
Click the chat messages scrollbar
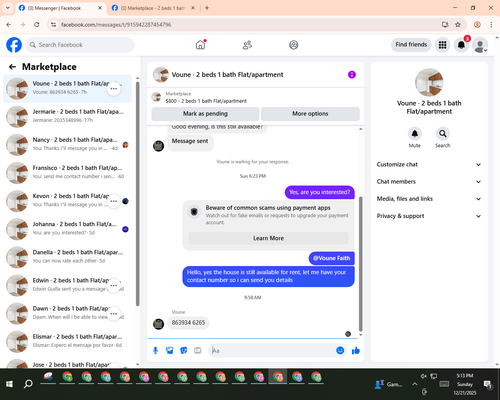pyautogui.click(x=360, y=263)
